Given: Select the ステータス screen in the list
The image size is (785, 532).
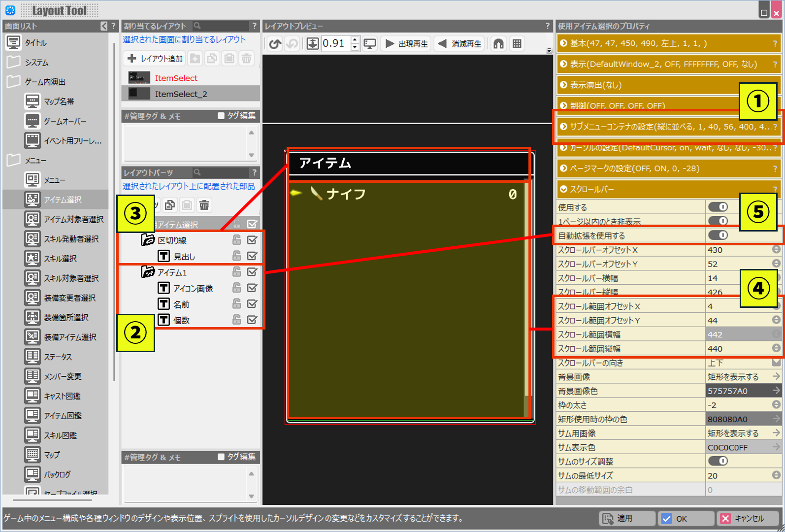Looking at the screenshot, I should [x=58, y=357].
